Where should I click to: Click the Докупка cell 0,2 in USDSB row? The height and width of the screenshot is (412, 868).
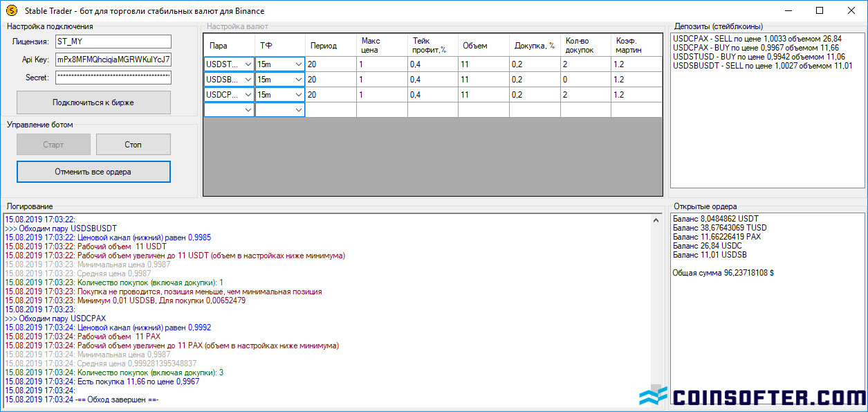point(535,79)
